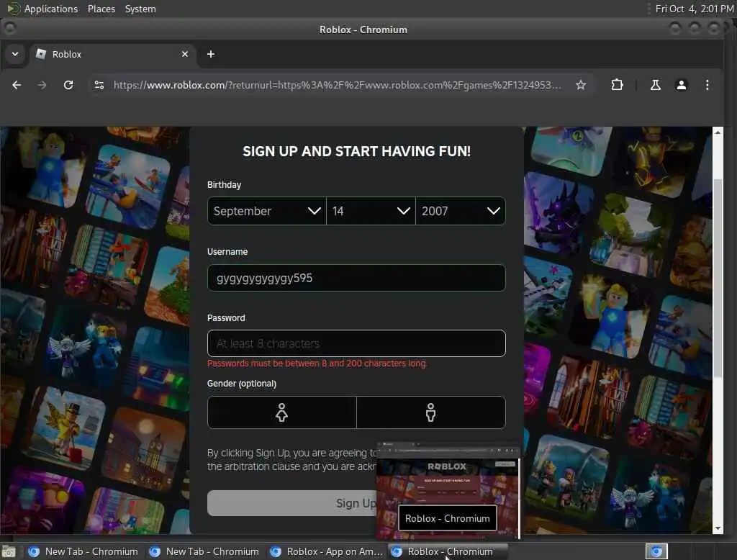Go back with the browser back arrow

point(17,85)
